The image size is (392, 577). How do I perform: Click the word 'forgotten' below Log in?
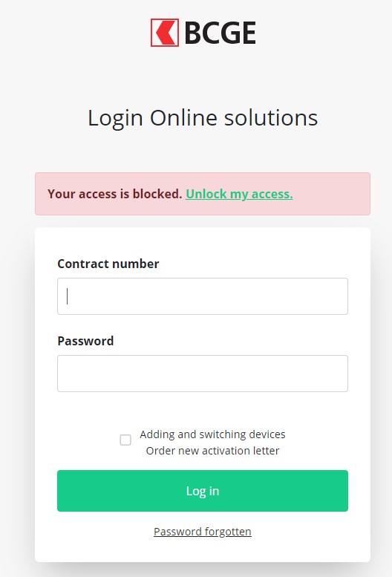point(228,532)
